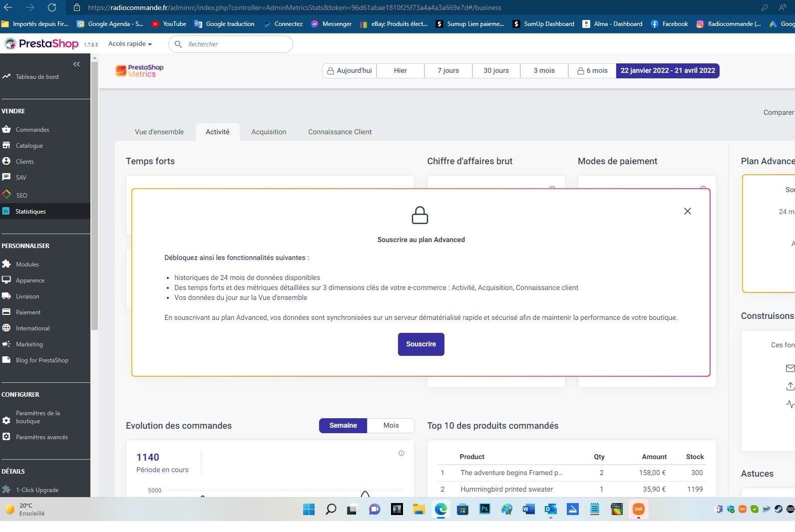Reload the page with the browser refresh icon
The height and width of the screenshot is (532, 795).
(x=52, y=7)
